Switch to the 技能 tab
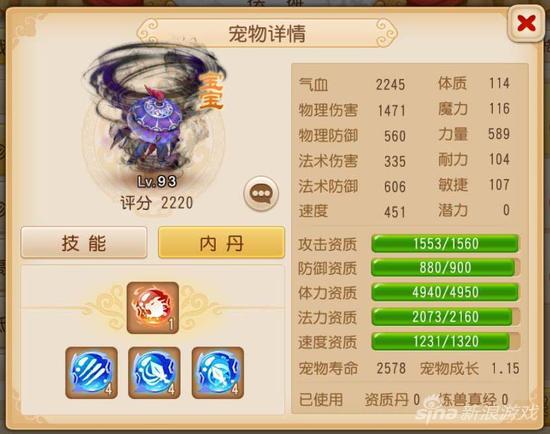This screenshot has height=434, width=550. pyautogui.click(x=84, y=243)
